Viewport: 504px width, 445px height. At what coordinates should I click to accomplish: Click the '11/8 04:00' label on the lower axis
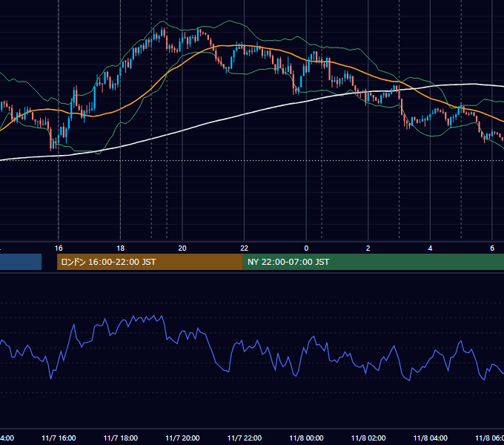[x=430, y=438]
